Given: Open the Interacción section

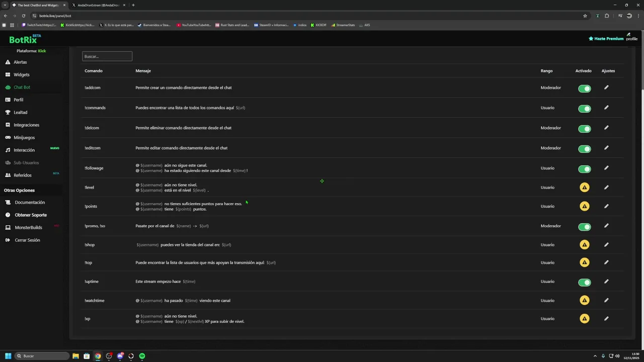Looking at the screenshot, I should point(24,150).
